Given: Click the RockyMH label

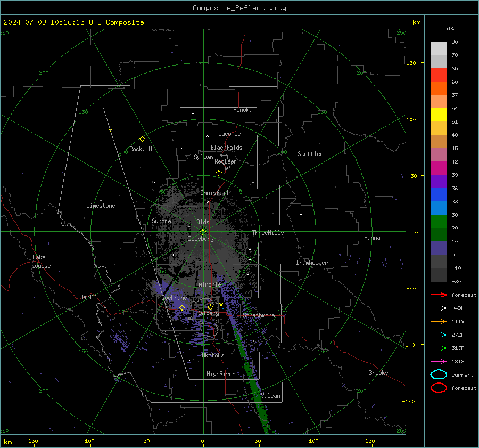Looking at the screenshot, I should coord(141,149).
